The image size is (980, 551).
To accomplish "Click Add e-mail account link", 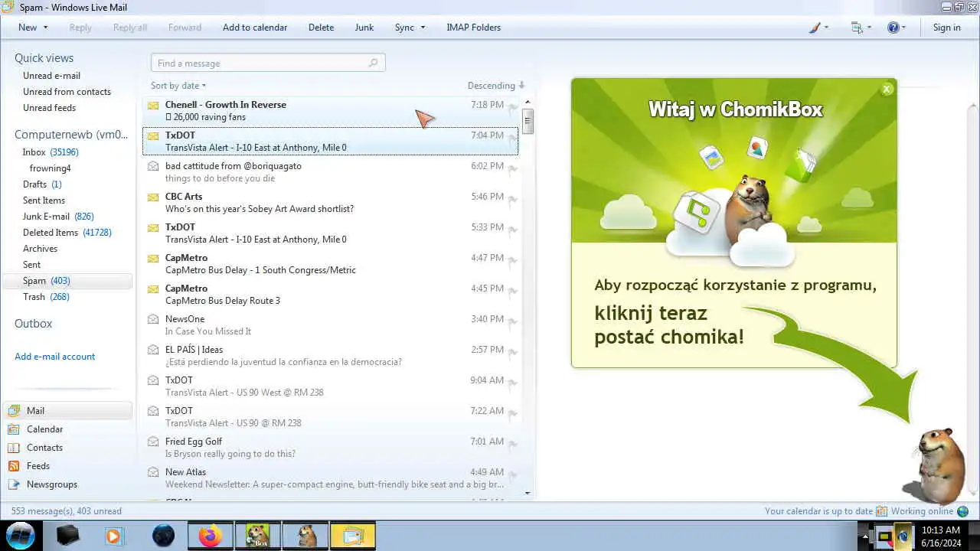I will 55,357.
